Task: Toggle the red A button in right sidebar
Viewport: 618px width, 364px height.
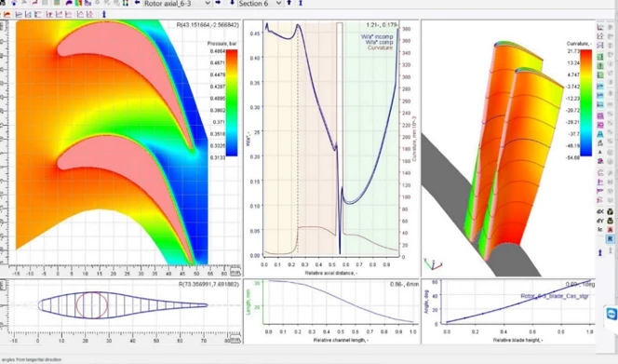Action: [611, 230]
